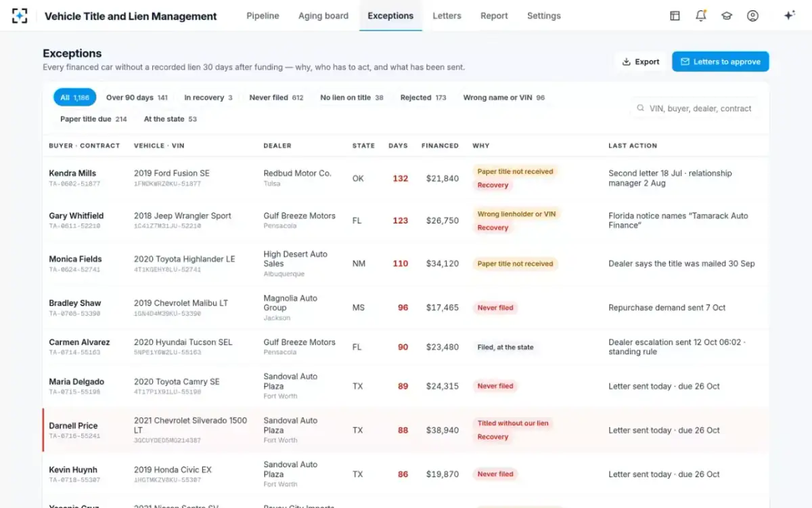The width and height of the screenshot is (812, 508).
Task: Open the table layout icon
Action: tap(675, 16)
